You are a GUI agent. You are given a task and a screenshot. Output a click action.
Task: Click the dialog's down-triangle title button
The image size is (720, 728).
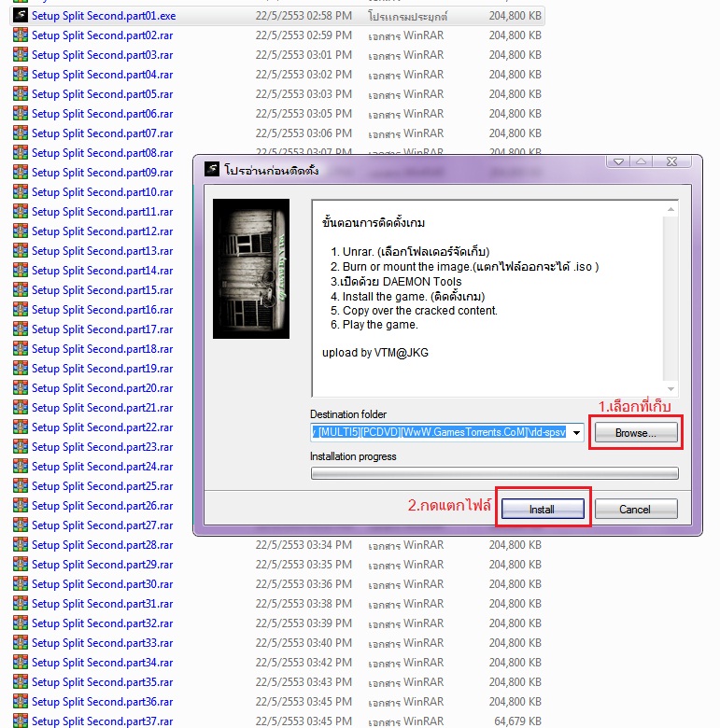tap(618, 161)
